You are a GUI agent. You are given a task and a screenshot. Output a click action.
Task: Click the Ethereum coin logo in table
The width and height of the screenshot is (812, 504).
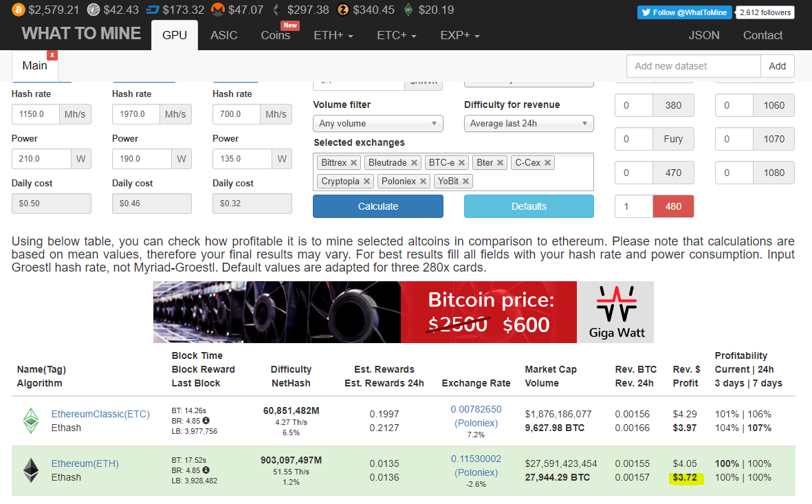[x=31, y=470]
